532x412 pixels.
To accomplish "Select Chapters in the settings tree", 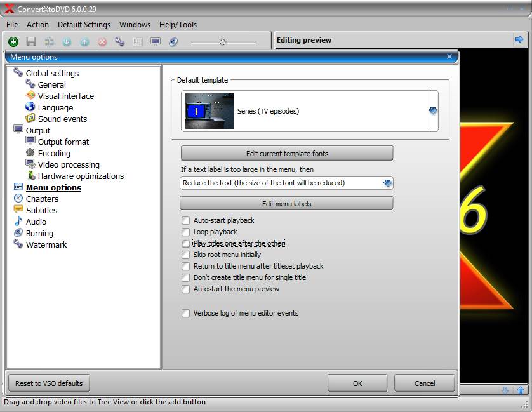I will coord(42,199).
